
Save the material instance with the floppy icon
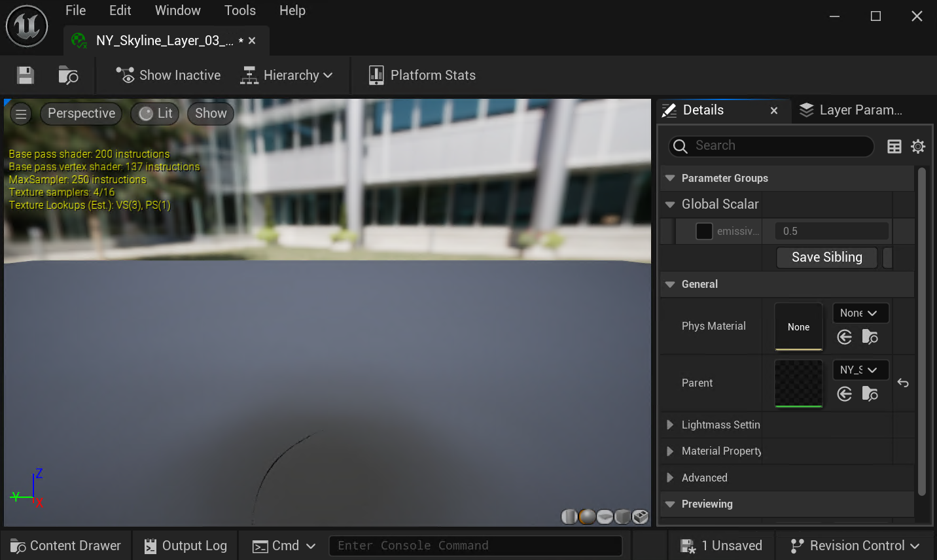(25, 75)
